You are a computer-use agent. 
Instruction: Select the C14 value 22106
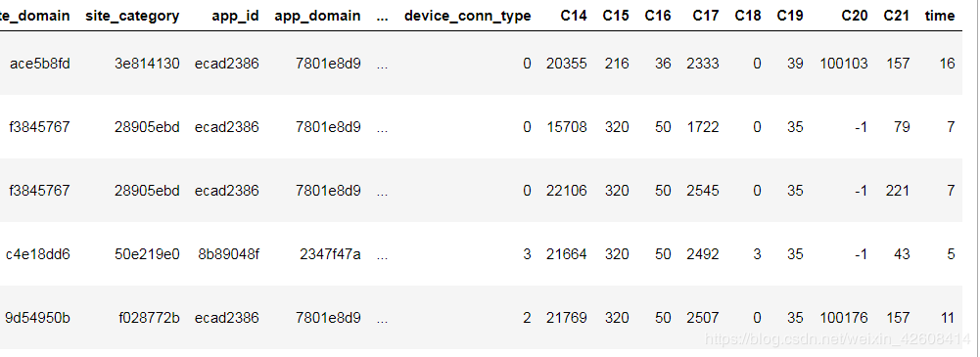tap(566, 191)
